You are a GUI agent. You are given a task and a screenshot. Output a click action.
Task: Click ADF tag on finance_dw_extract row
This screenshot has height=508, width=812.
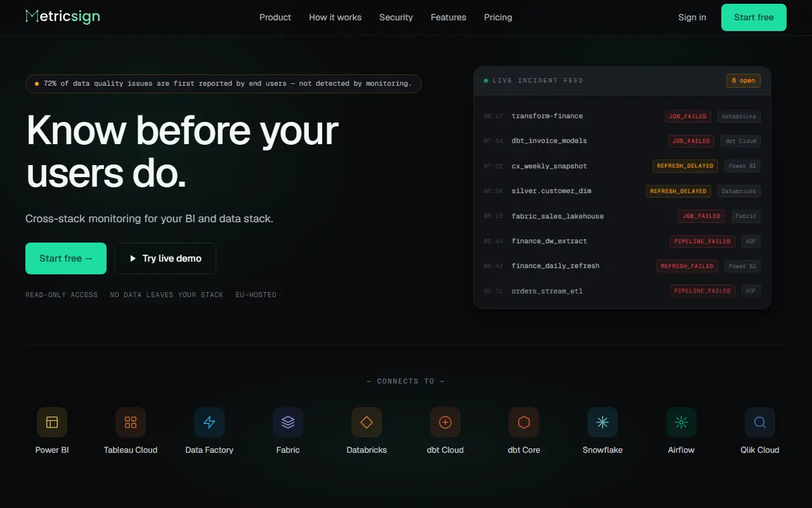751,241
